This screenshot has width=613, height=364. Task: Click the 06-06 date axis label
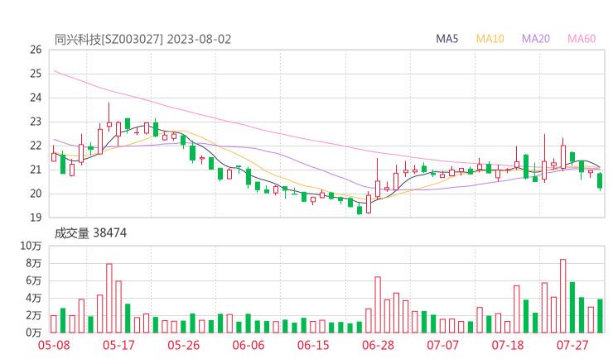tap(249, 345)
